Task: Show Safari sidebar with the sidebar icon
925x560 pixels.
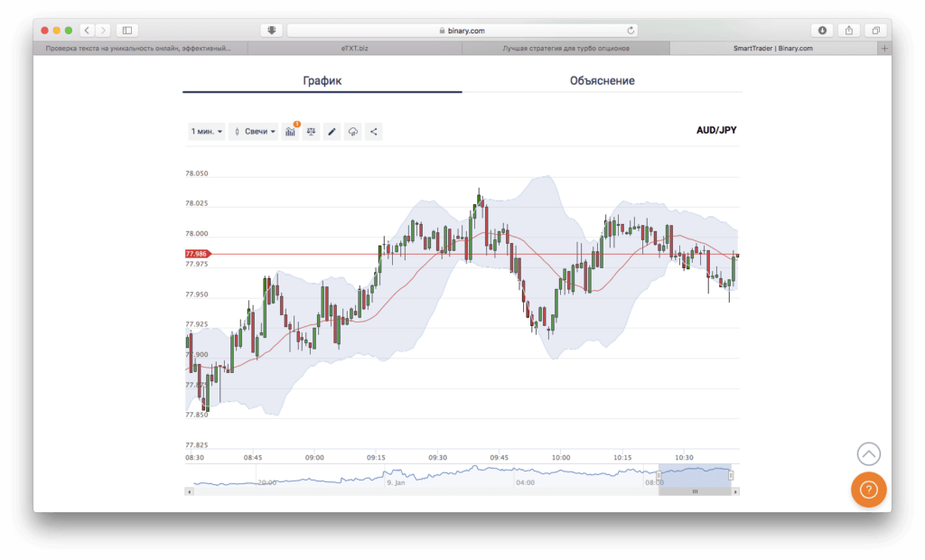Action: click(x=126, y=30)
